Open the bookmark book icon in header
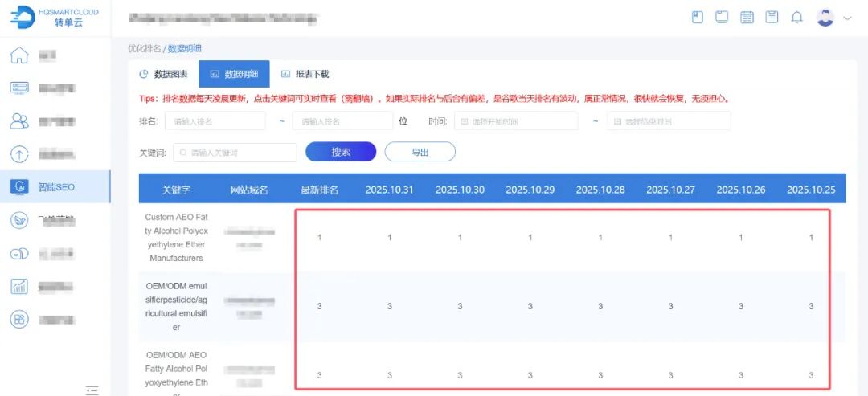 (698, 17)
